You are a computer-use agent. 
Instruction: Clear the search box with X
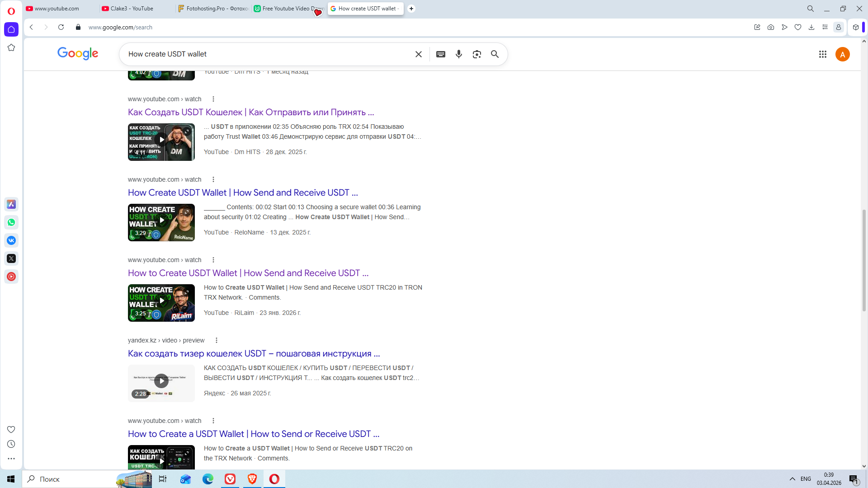pyautogui.click(x=419, y=54)
